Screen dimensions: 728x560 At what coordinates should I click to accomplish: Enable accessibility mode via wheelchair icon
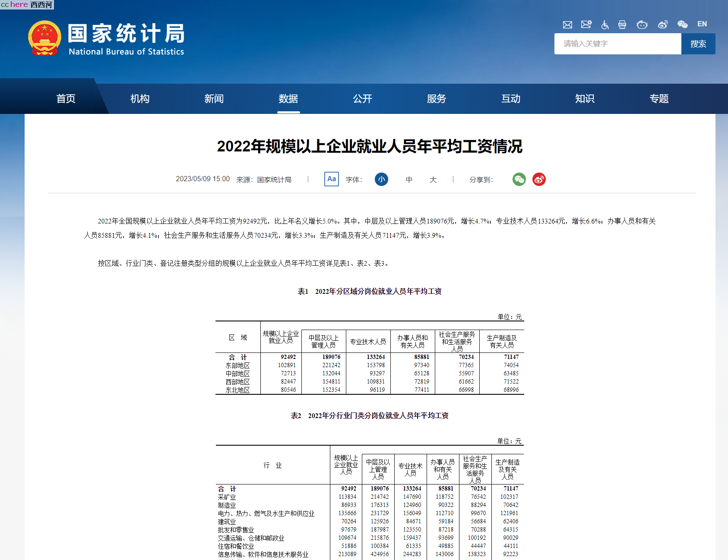(x=605, y=25)
